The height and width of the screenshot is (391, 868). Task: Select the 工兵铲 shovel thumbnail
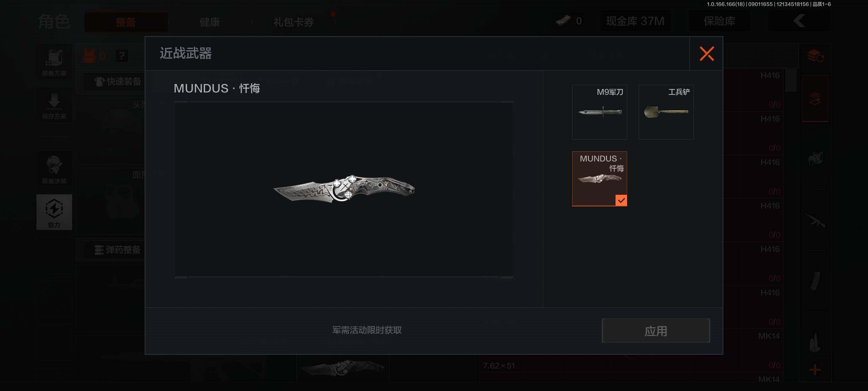666,112
